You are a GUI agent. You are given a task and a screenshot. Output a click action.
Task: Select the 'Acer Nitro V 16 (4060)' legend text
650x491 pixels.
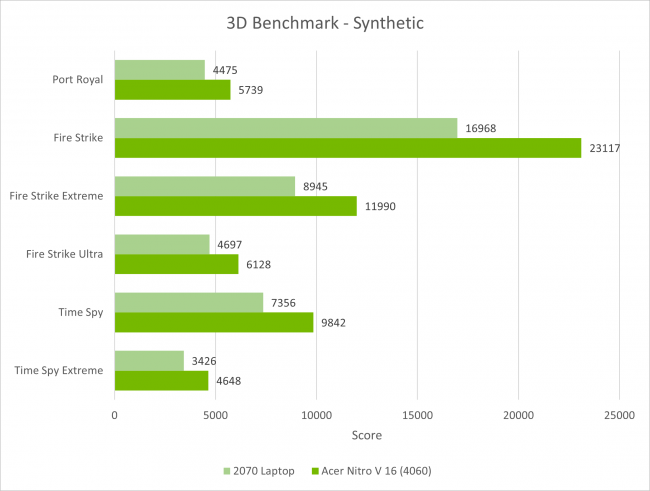pos(376,471)
